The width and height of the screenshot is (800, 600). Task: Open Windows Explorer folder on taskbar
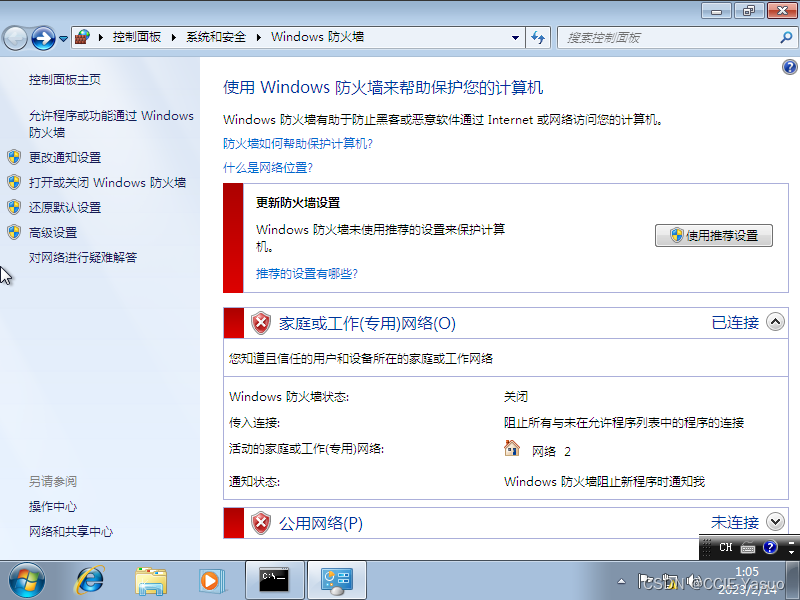point(151,581)
